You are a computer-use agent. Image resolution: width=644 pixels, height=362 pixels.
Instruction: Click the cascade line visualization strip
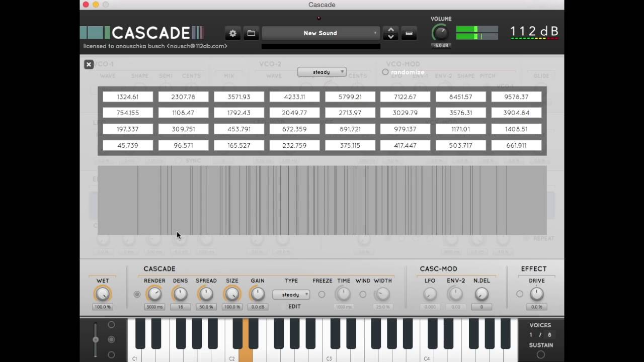point(322,200)
